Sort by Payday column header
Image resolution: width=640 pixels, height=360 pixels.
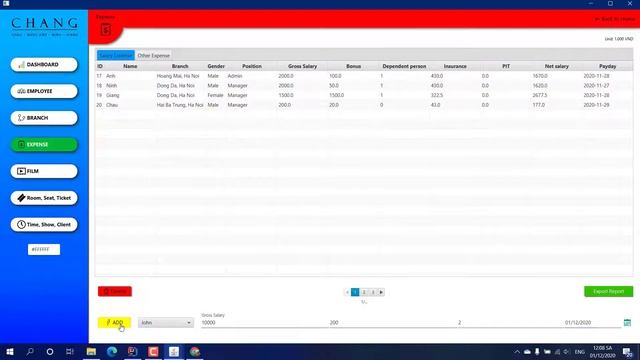click(608, 66)
